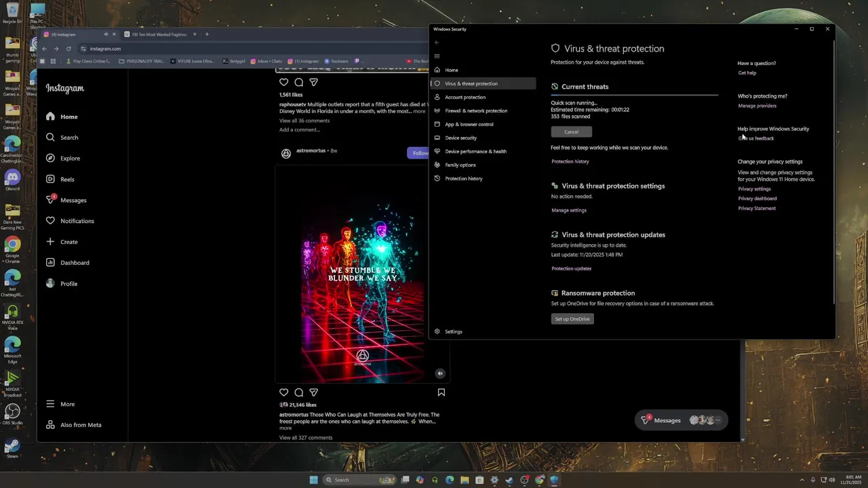This screenshot has width=868, height=488.
Task: Save the astromortus post with bookmark
Action: pyautogui.click(x=441, y=392)
